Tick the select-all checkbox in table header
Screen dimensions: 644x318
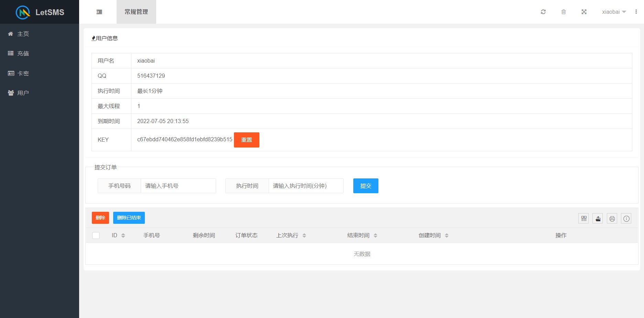(x=96, y=235)
